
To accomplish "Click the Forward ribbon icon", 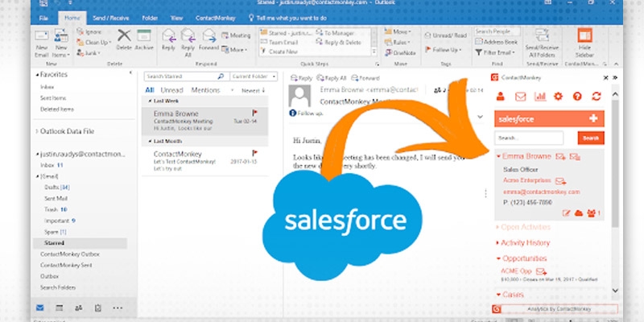I will 209,35.
